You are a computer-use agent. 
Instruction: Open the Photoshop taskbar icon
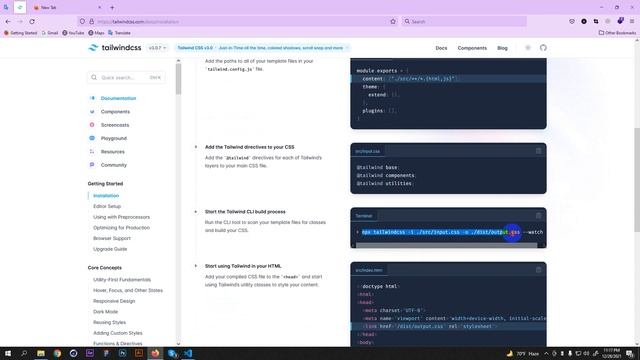122,353
